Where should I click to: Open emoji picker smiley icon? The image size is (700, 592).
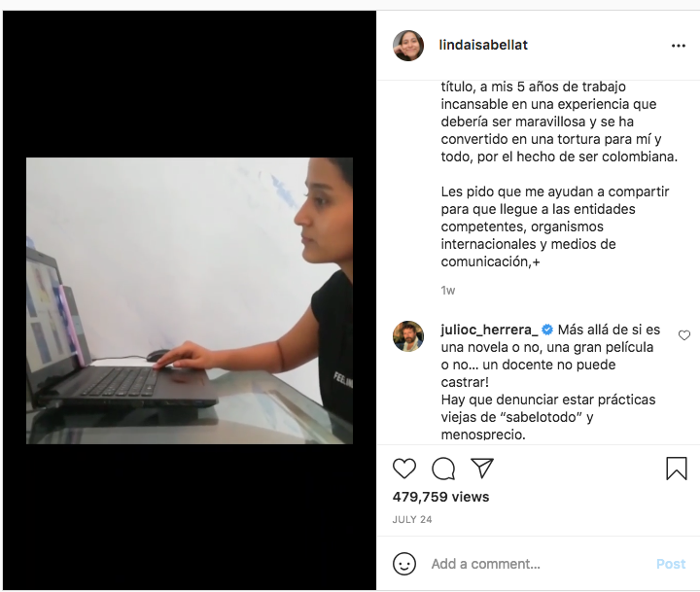click(x=404, y=564)
